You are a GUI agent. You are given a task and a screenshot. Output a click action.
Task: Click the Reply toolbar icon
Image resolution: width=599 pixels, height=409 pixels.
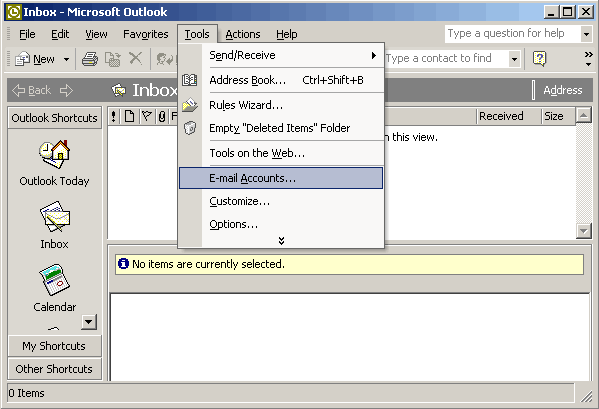165,59
